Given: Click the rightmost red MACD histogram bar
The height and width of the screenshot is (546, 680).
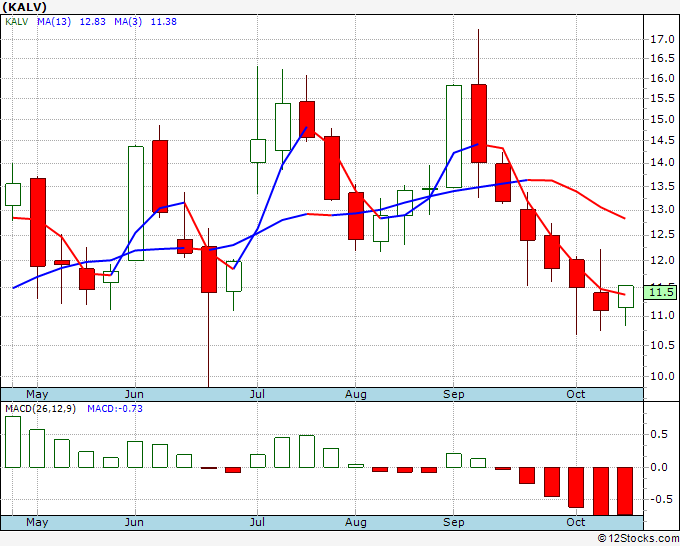Looking at the screenshot, I should coord(624,490).
